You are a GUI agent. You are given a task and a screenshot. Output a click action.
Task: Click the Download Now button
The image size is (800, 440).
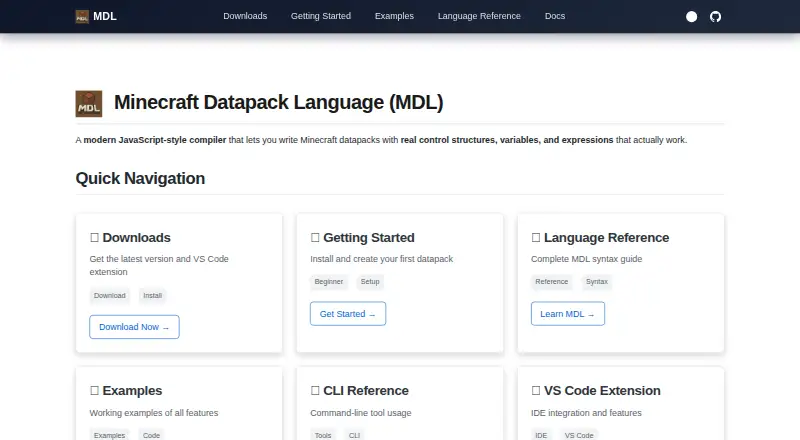point(134,327)
